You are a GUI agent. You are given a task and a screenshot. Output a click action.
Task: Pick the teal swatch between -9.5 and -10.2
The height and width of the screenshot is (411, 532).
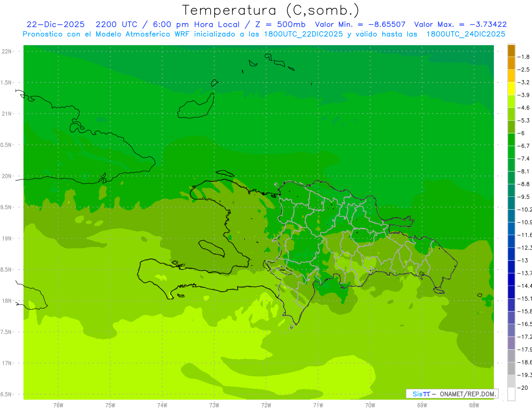coord(511,203)
